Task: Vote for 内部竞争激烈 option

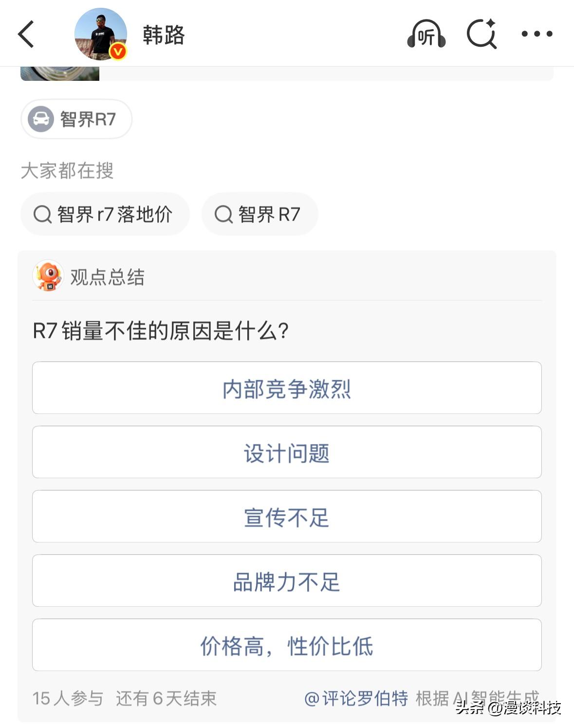Action: point(287,388)
